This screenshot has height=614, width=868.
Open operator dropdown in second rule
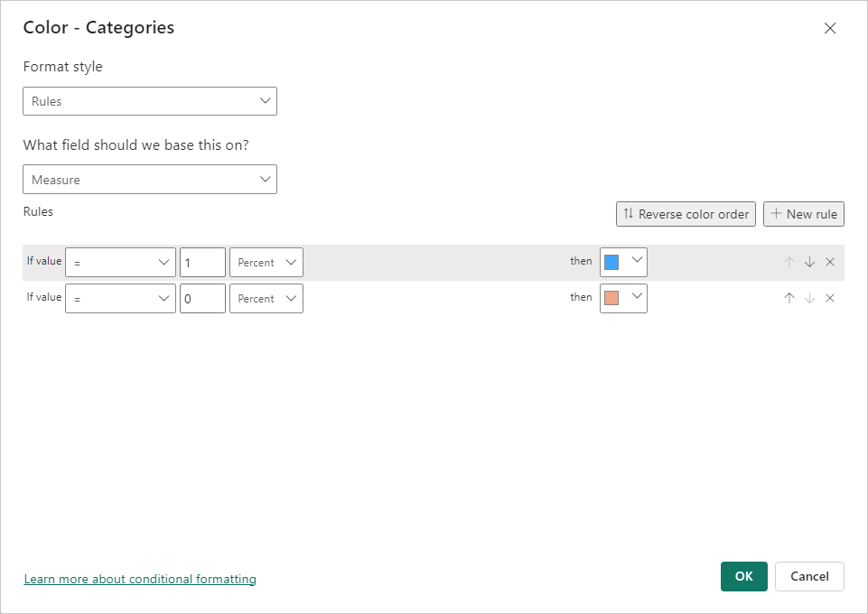(121, 298)
